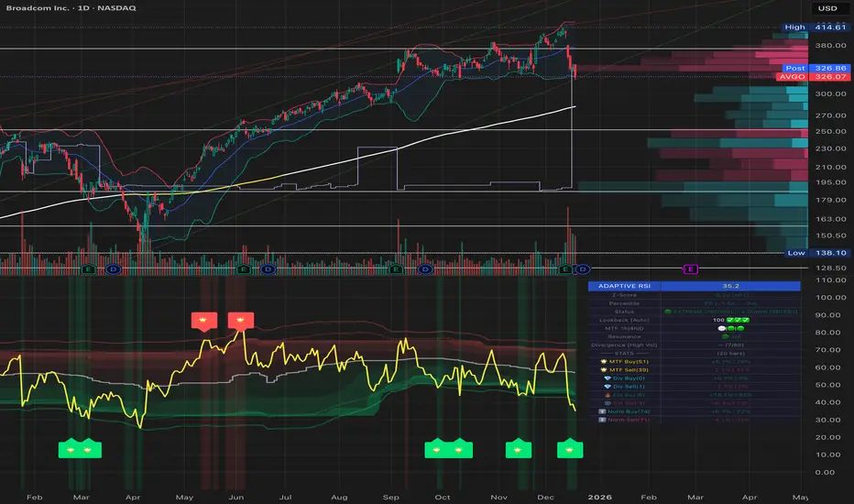Click the AVGO 326.07 last price label
The height and width of the screenshot is (504, 854).
pos(812,76)
